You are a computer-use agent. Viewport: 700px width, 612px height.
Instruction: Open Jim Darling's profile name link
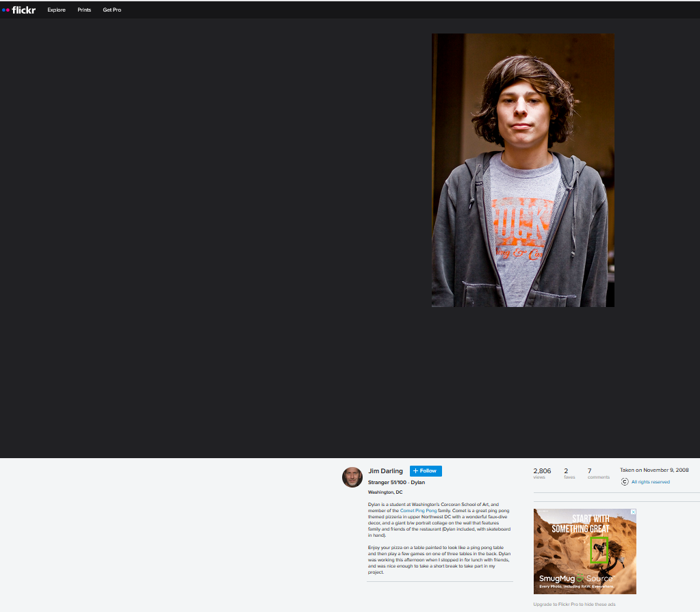click(385, 471)
